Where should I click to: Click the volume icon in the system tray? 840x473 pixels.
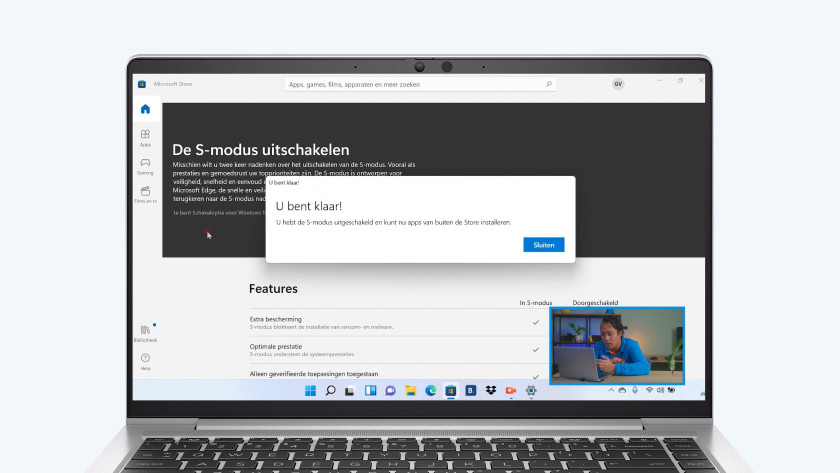click(x=663, y=390)
